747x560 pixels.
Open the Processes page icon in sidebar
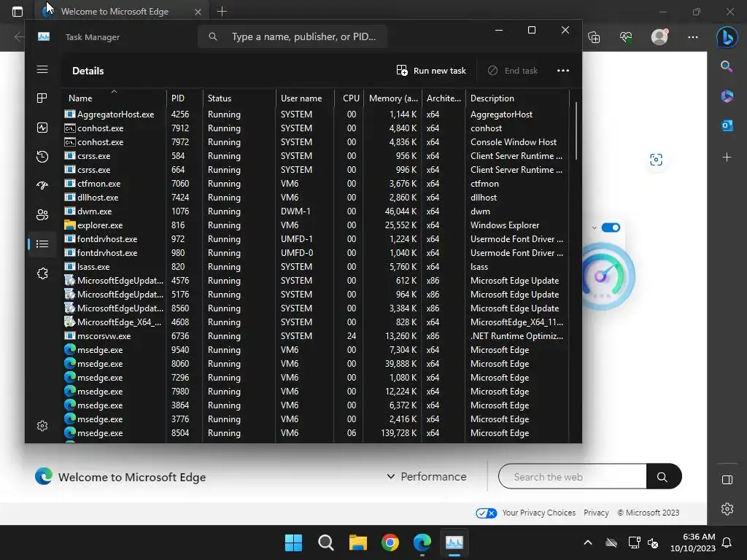pos(42,98)
